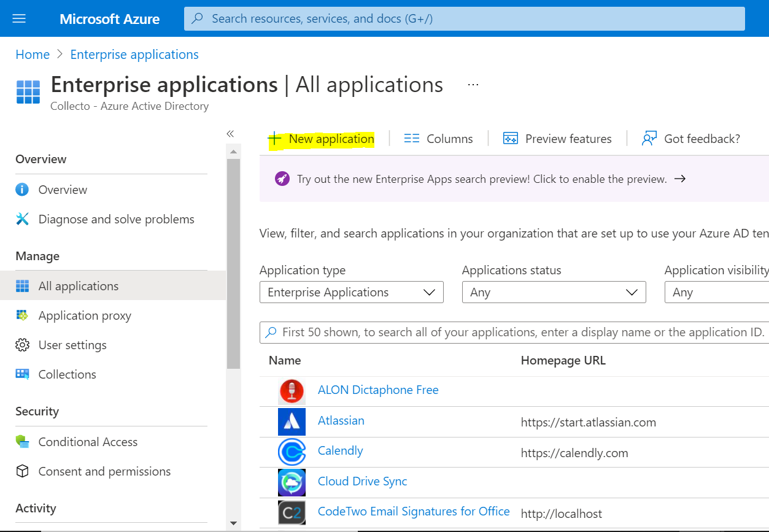Open the ellipsis more options beside the title

click(x=473, y=85)
